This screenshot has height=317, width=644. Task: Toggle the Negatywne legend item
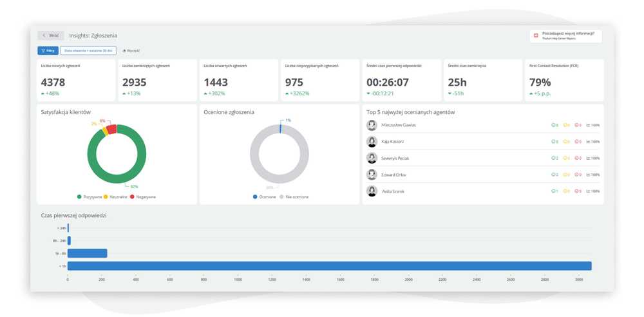click(x=143, y=197)
